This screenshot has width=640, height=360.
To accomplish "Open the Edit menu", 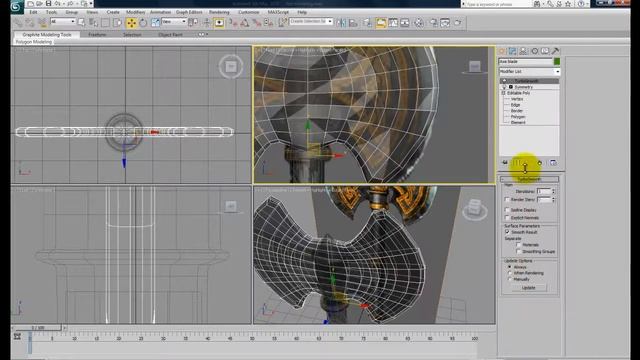I will pos(33,12).
